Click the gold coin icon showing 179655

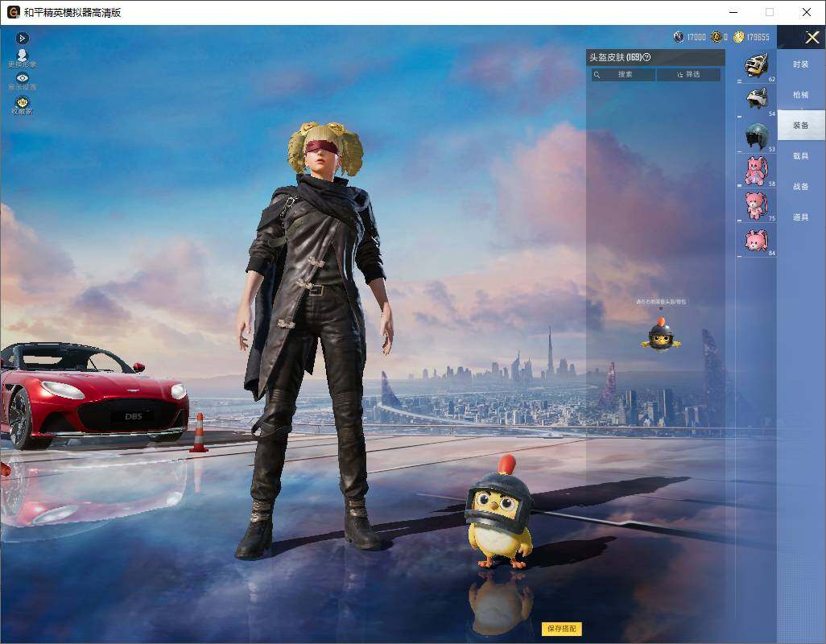pos(738,37)
